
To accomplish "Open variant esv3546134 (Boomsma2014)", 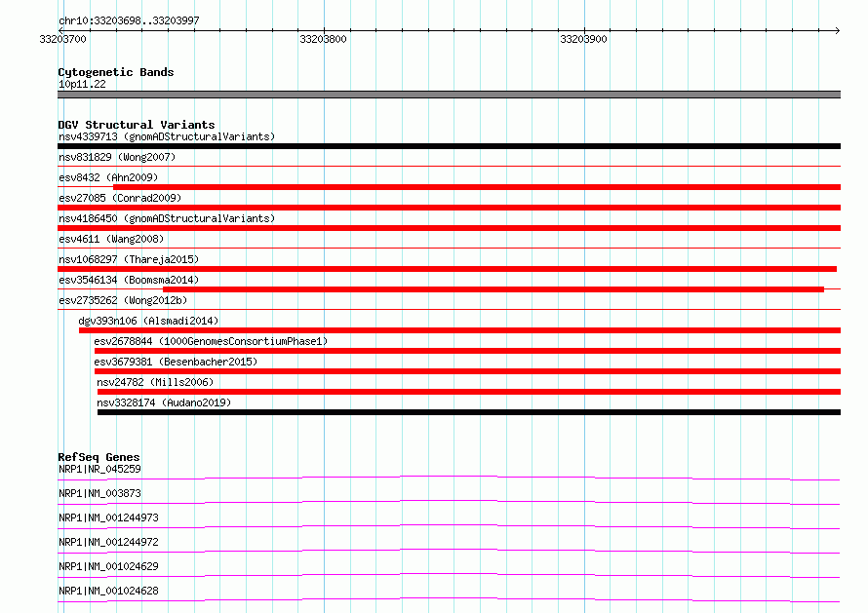I will 129,280.
